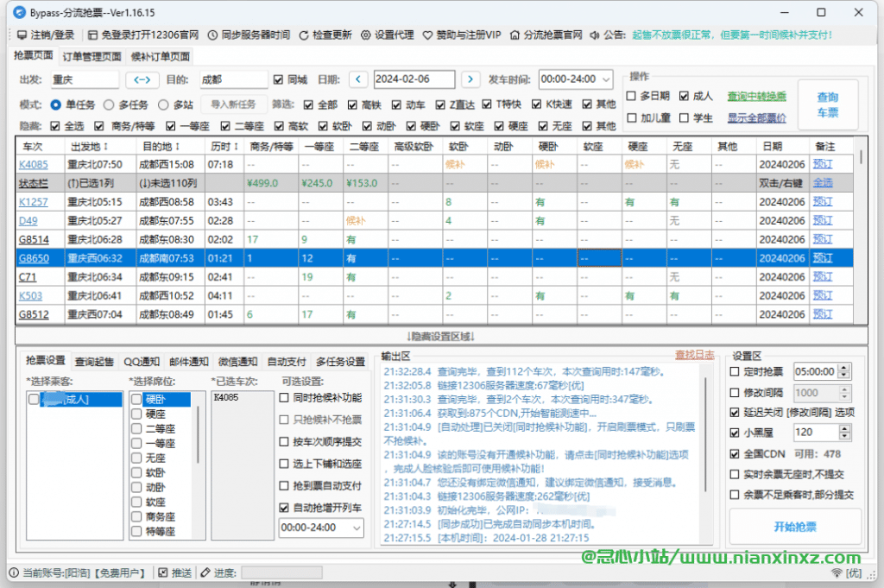Screen dimensions: 884x588
Task: Click the 开始抢票 button
Action: pyautogui.click(x=795, y=527)
